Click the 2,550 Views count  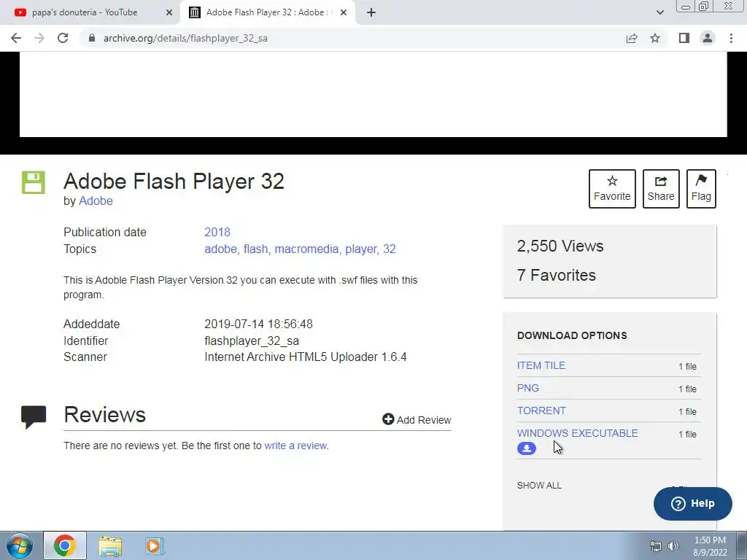pos(560,246)
